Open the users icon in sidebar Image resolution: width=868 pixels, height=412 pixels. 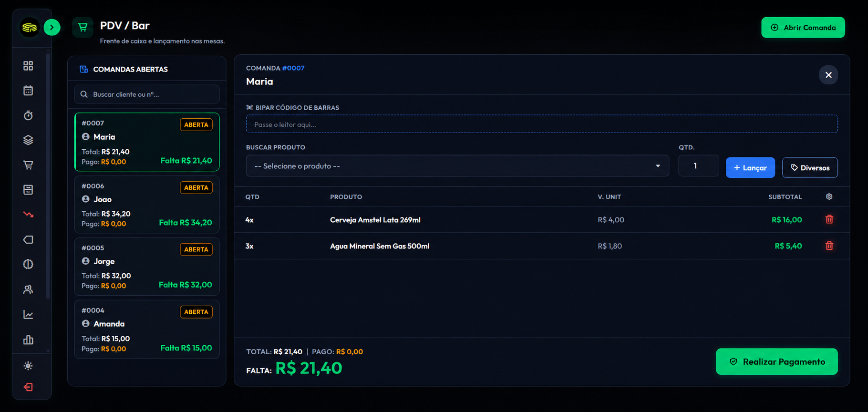[28, 289]
